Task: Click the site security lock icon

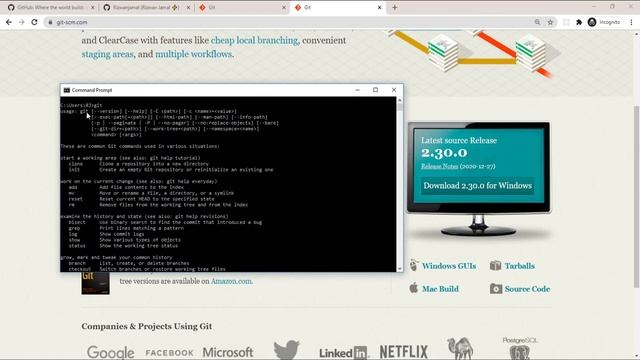Action: click(50, 22)
